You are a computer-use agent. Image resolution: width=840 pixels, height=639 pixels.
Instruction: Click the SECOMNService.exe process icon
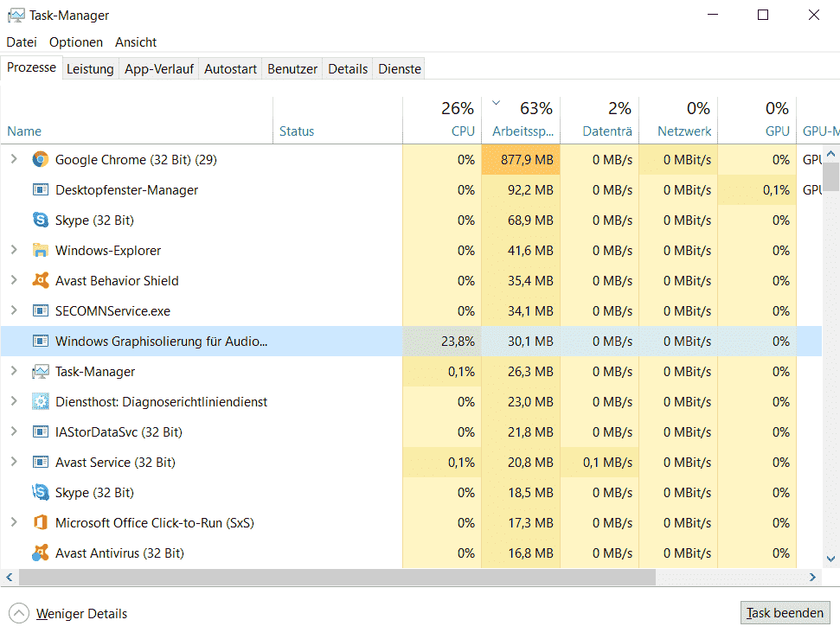click(40, 310)
